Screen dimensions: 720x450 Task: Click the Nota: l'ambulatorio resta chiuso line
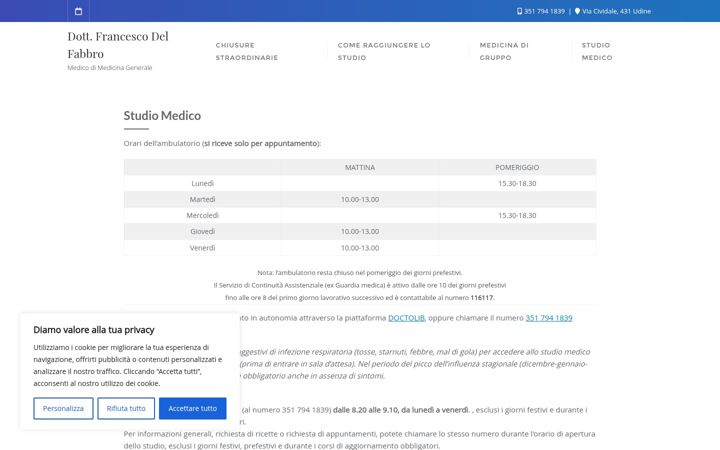[360, 273]
